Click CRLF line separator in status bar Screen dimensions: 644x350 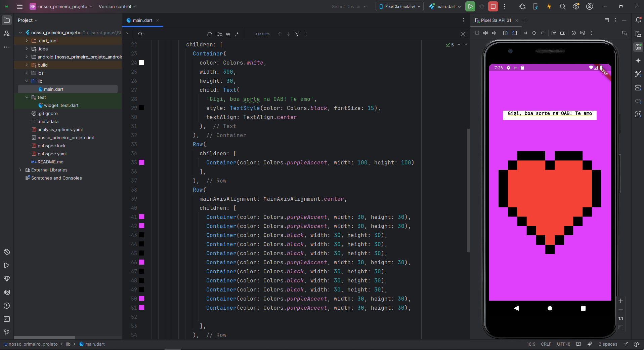coord(546,344)
